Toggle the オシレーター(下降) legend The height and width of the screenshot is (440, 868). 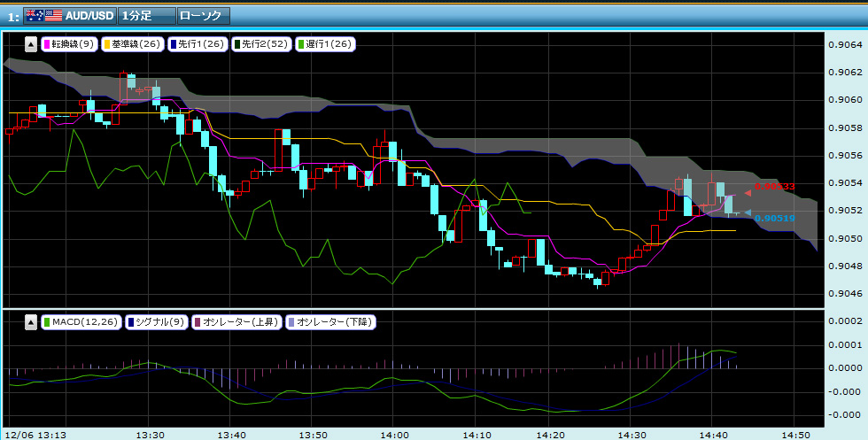point(330,322)
